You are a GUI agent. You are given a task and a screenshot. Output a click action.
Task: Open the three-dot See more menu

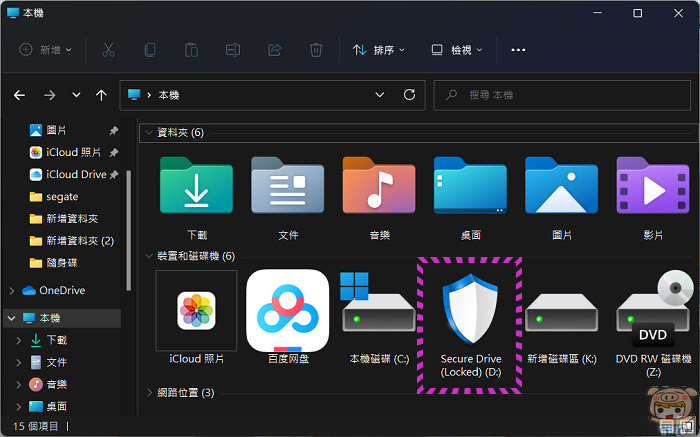pyautogui.click(x=518, y=50)
